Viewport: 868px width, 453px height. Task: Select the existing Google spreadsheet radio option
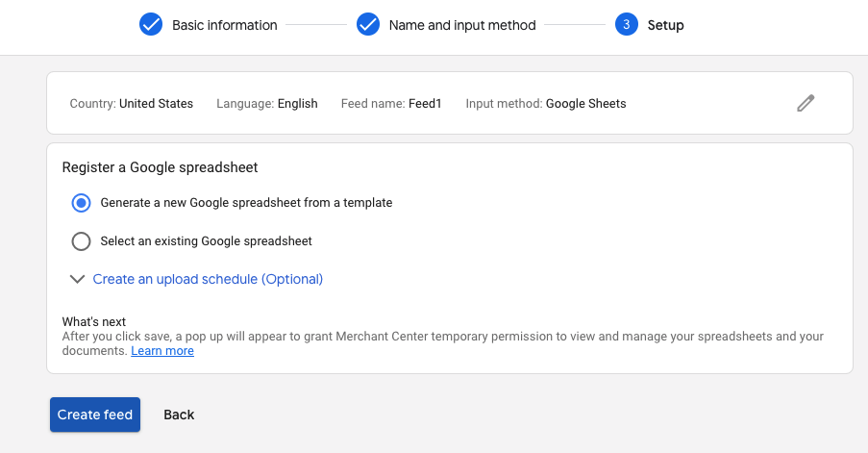[x=81, y=240]
